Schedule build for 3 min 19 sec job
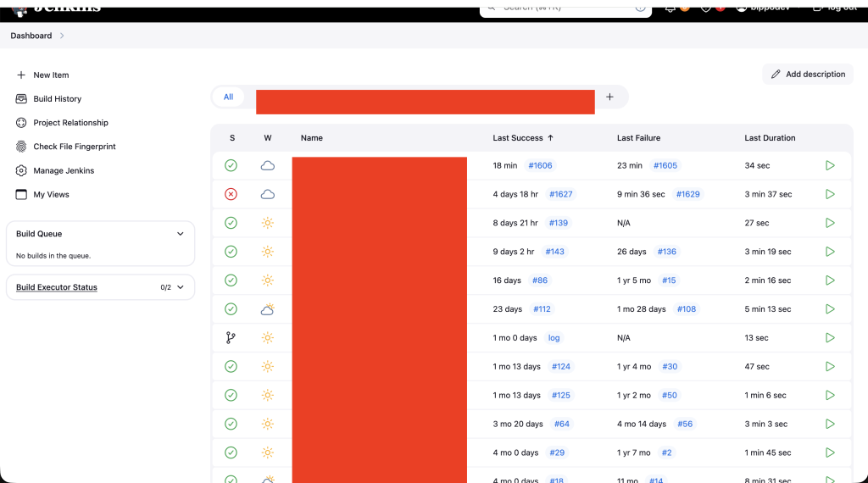 click(x=830, y=252)
